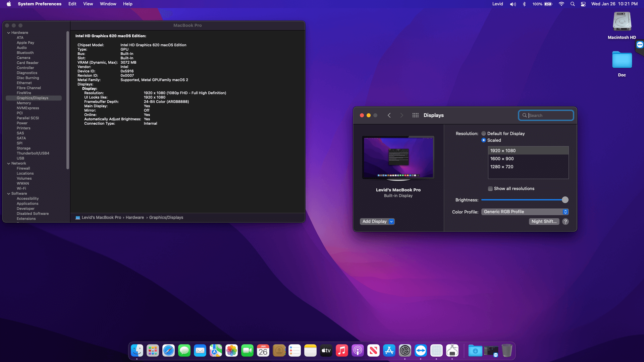Open System Preferences gear in Dock

[x=405, y=351]
